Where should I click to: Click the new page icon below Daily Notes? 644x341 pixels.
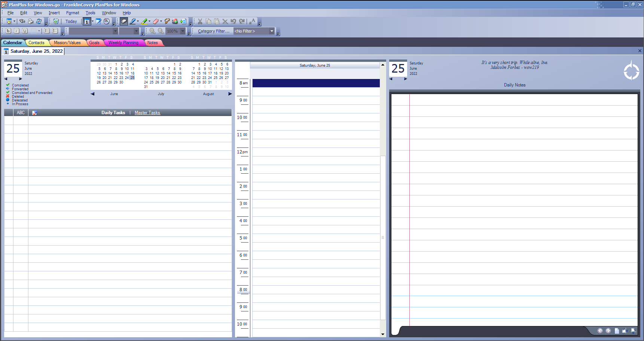(616, 331)
